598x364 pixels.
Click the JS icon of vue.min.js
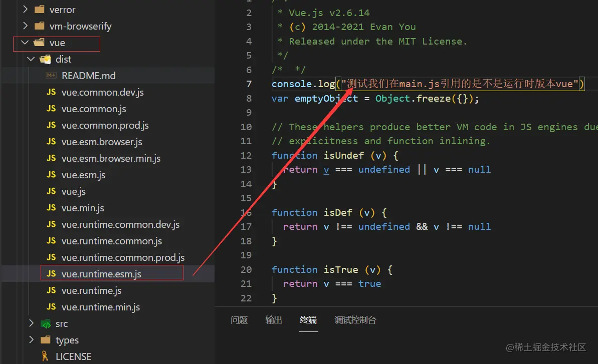click(51, 207)
